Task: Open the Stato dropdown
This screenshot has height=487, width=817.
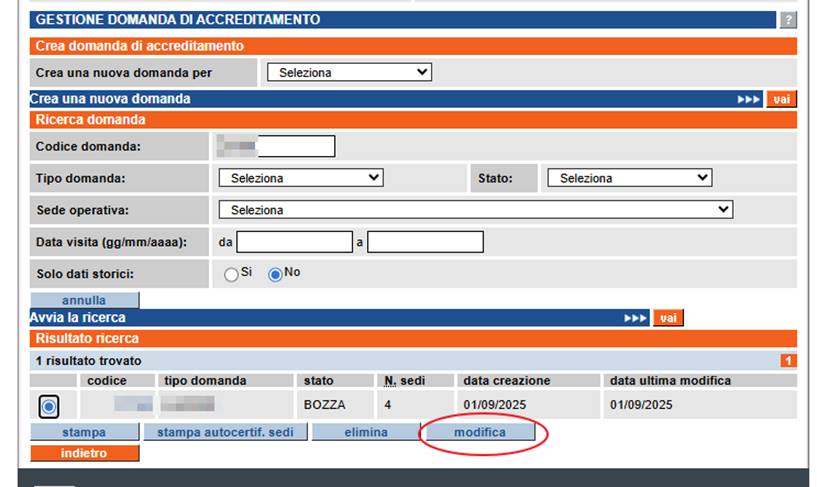Action: 629,178
